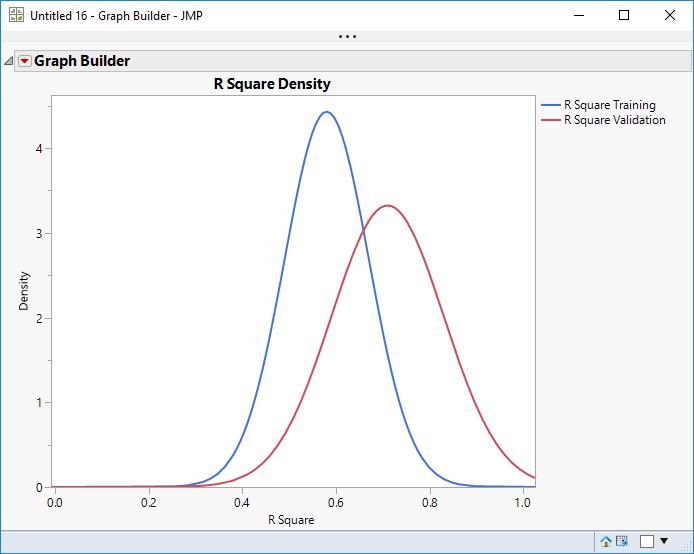The height and width of the screenshot is (554, 694).
Task: Tick the empty checkbox in the status bar
Action: point(647,541)
